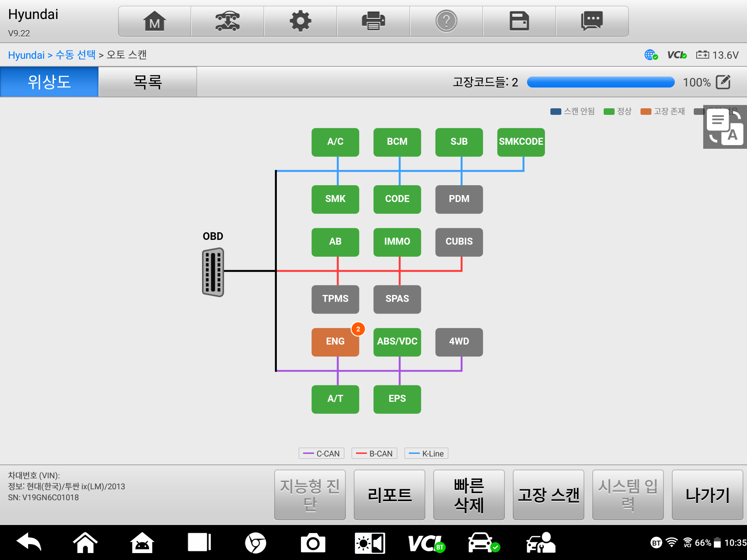
Task: Click the 시스템 입력 button
Action: pos(628,495)
